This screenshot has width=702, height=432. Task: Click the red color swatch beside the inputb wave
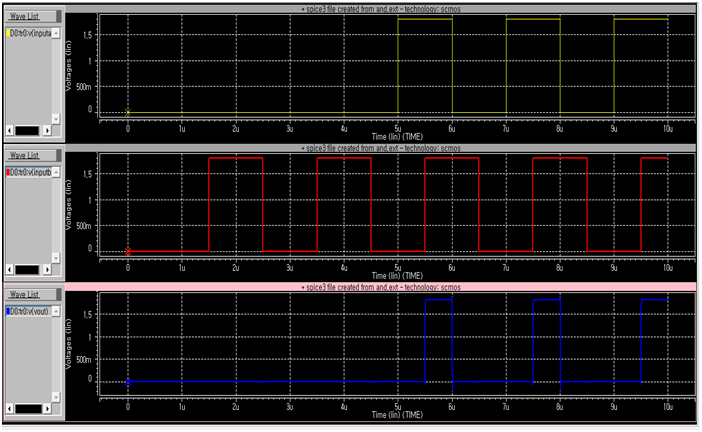(8, 172)
